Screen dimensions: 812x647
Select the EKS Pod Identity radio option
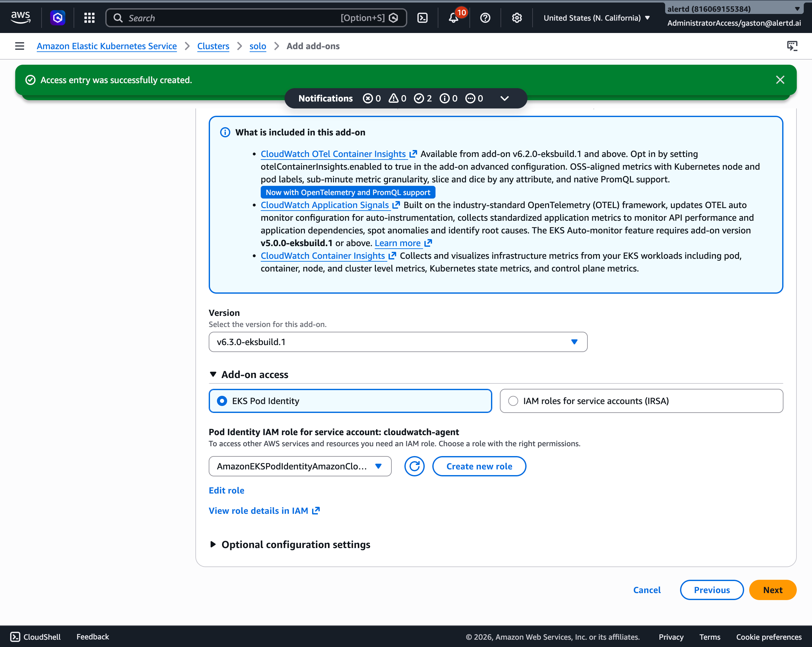click(x=350, y=401)
